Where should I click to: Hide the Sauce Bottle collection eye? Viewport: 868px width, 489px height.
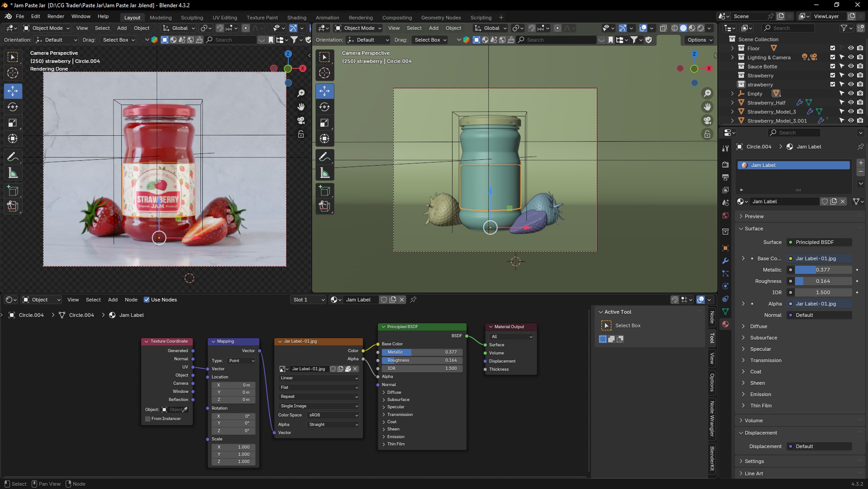pyautogui.click(x=851, y=66)
